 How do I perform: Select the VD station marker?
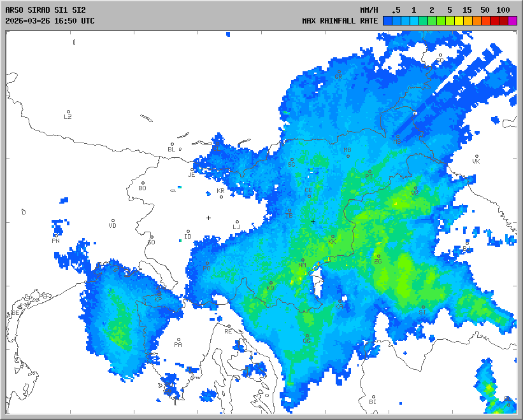(113, 221)
